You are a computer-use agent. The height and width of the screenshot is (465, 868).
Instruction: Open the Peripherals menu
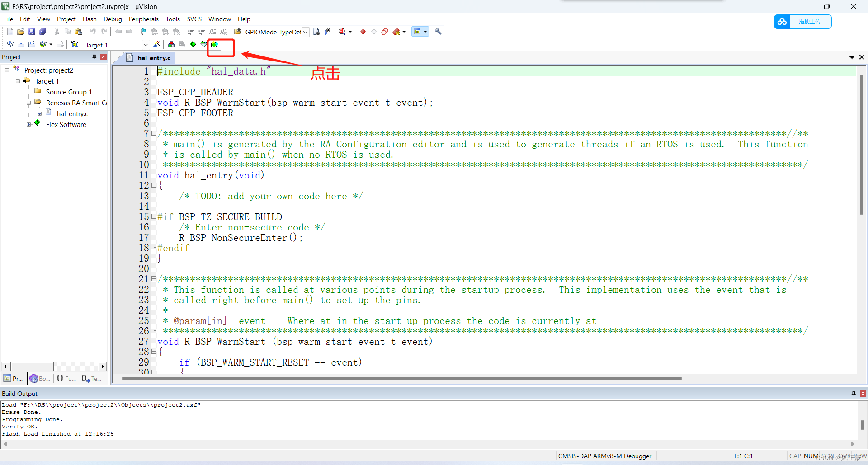(144, 19)
